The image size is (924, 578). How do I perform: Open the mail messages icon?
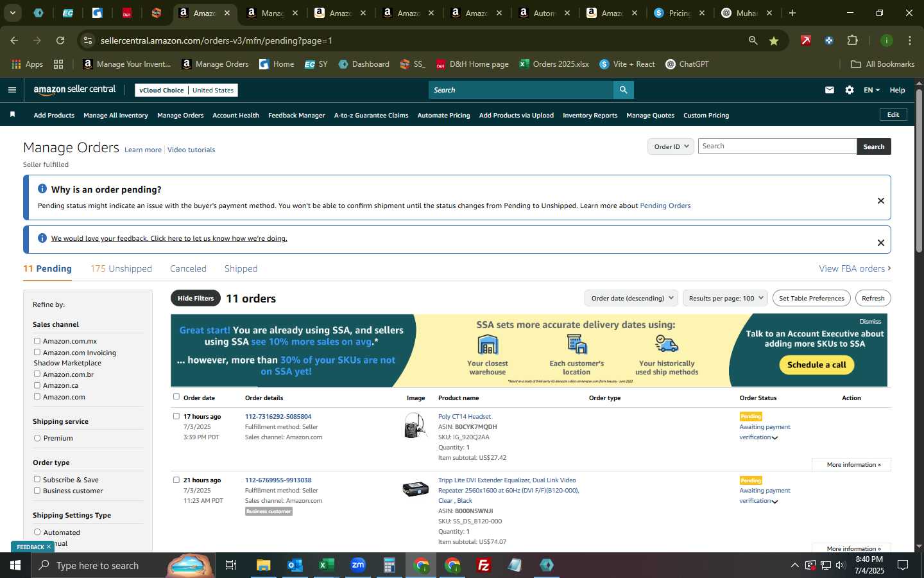(x=829, y=90)
